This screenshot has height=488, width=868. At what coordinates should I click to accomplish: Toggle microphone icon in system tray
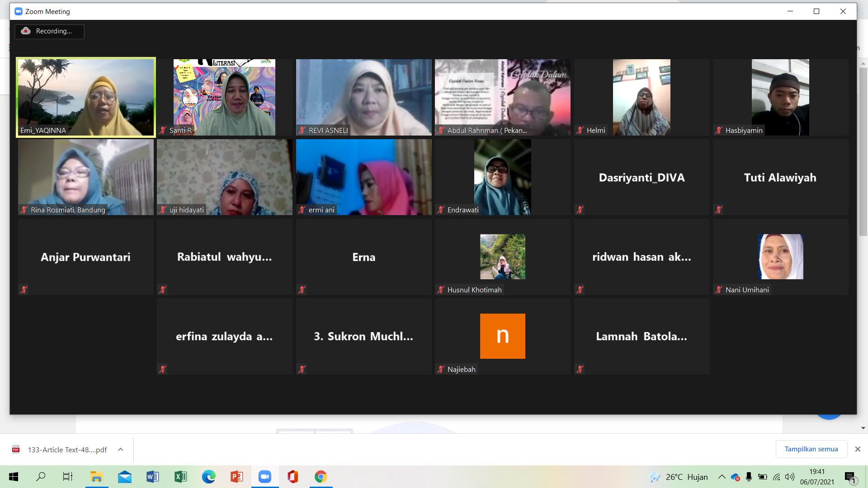coord(749,477)
